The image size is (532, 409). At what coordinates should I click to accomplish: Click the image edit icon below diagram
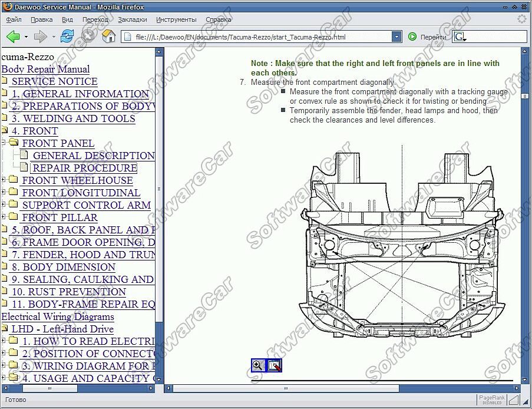[274, 365]
